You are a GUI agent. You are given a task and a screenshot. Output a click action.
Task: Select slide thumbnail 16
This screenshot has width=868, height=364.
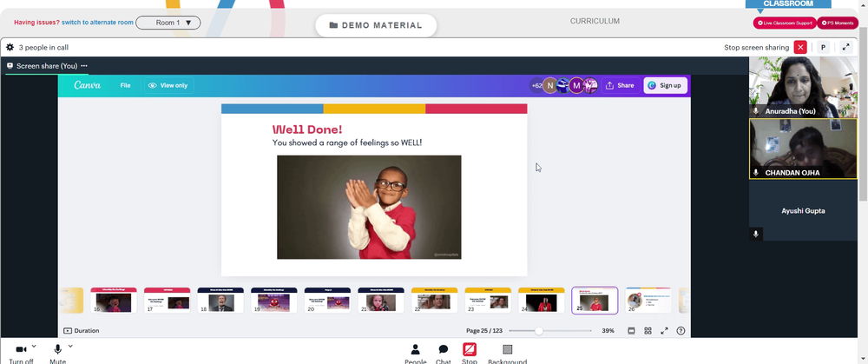point(114,301)
